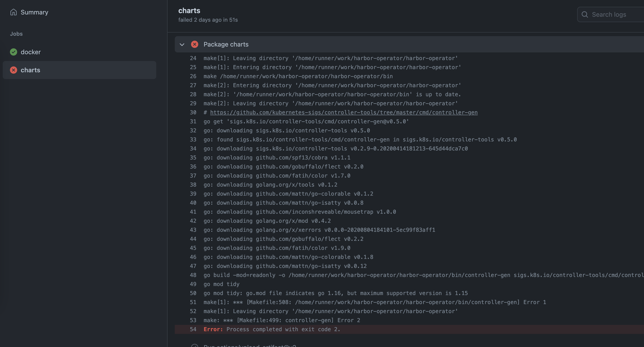Click the Package charts step header
The height and width of the screenshot is (347, 644).
[226, 44]
